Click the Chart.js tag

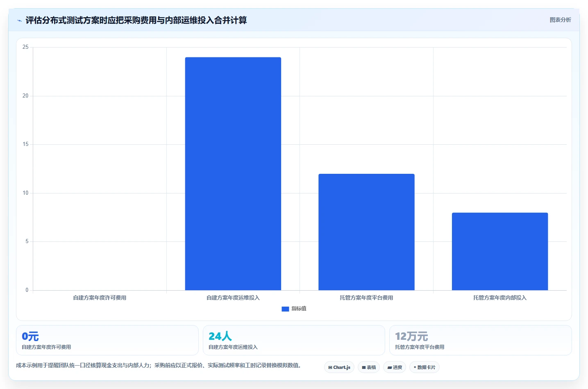[339, 367]
